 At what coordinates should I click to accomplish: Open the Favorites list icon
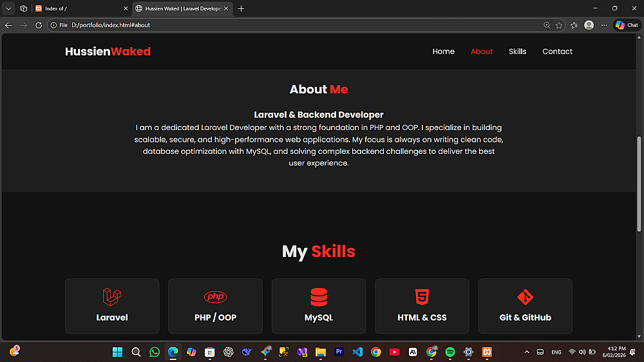tap(574, 25)
